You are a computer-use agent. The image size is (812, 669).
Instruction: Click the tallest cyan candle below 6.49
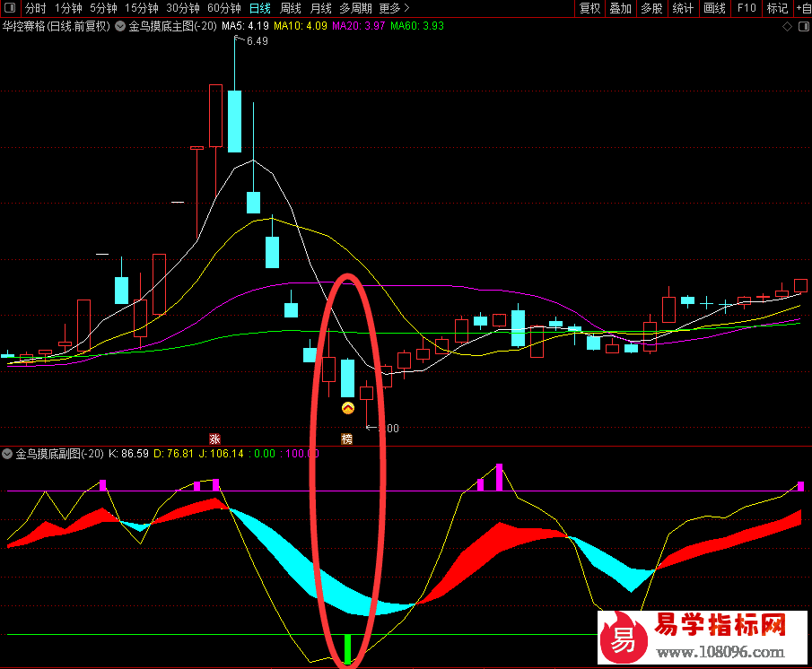(x=234, y=122)
